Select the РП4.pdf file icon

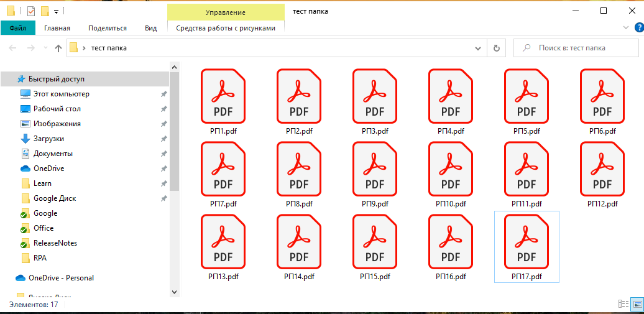(451, 96)
